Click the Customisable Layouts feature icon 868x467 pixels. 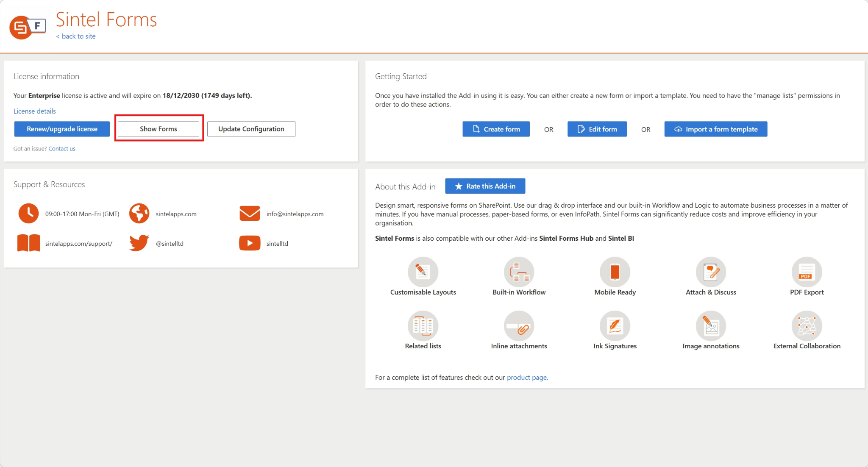pos(423,272)
